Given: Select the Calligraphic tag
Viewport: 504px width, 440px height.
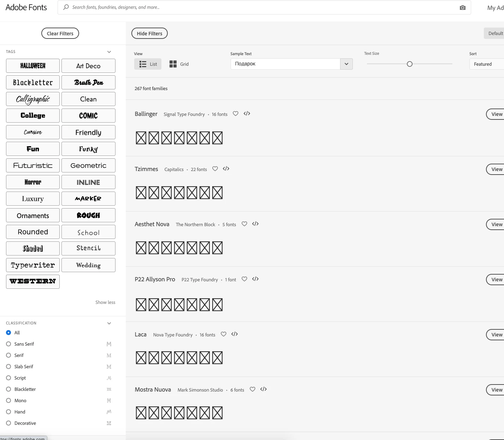Looking at the screenshot, I should coord(33,99).
